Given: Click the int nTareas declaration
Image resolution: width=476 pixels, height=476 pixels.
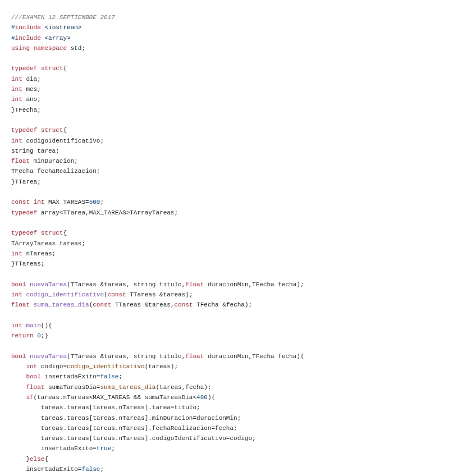Looking at the screenshot, I should (33, 254).
